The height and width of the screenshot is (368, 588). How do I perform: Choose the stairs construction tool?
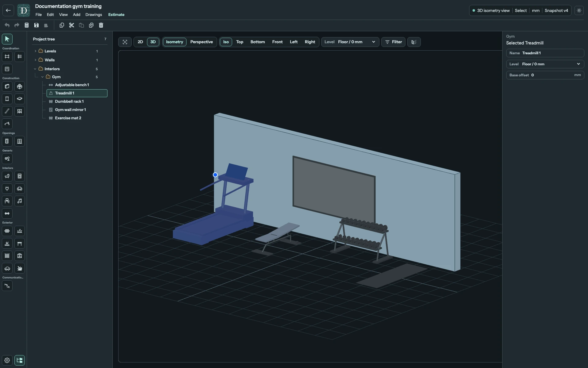7,111
